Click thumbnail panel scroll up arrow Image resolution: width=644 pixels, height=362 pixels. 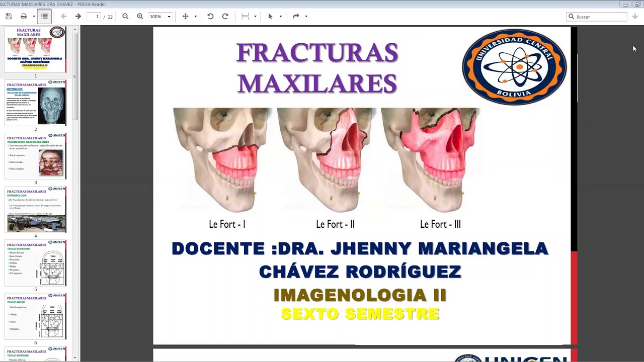pyautogui.click(x=75, y=29)
